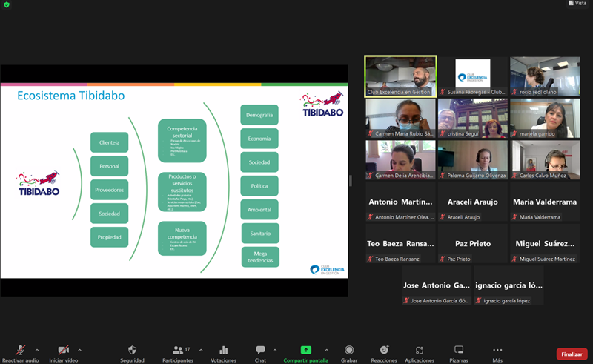Select Club Excelencia en Gestión video tile
This screenshot has height=364, width=593.
pos(400,77)
